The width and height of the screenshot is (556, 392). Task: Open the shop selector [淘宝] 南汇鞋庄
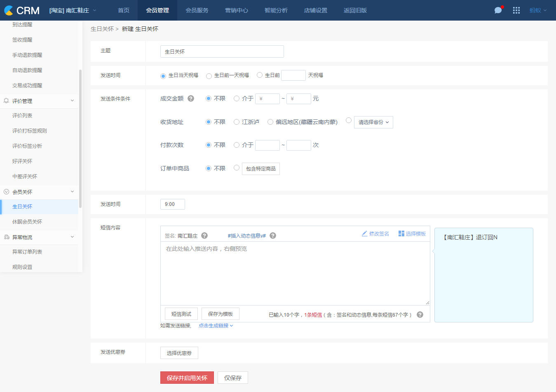tap(73, 10)
